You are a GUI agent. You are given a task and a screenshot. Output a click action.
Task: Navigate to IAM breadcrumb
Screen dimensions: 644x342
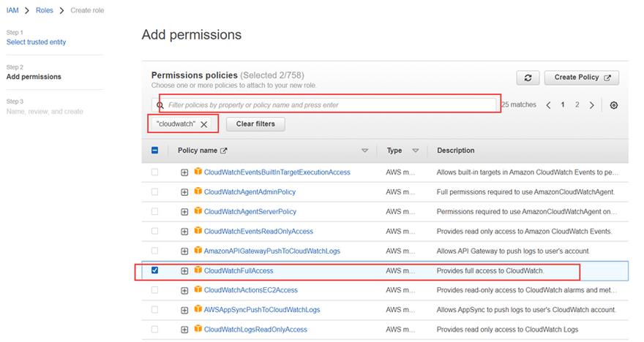13,10
